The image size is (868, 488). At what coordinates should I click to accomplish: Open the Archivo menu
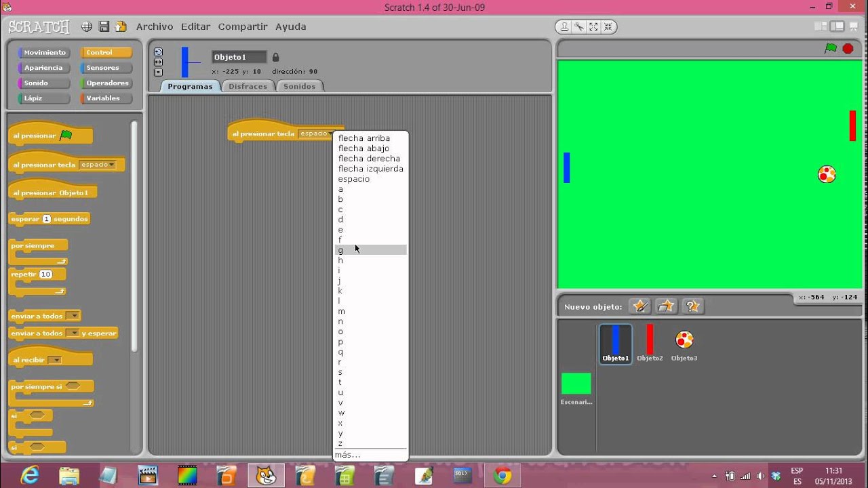pos(155,26)
